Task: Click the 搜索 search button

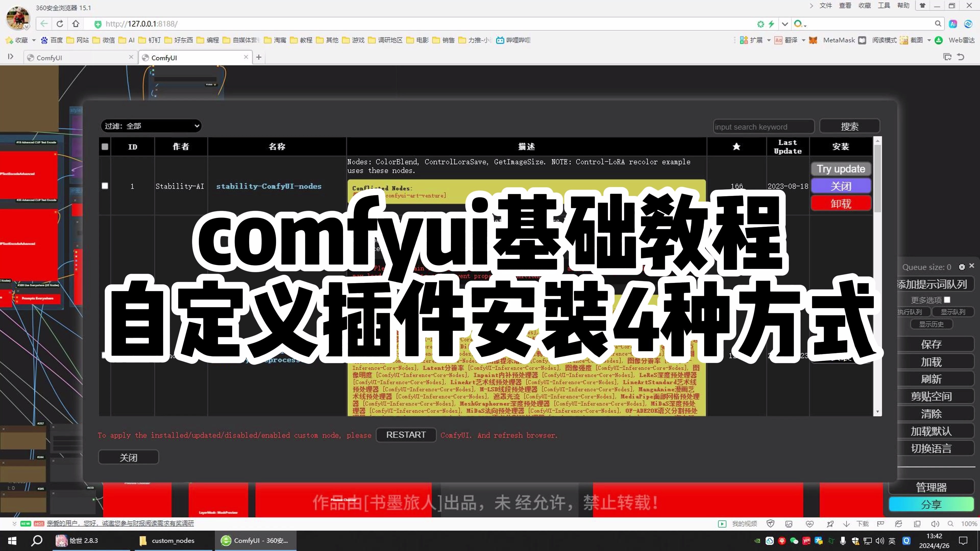Action: coord(849,126)
